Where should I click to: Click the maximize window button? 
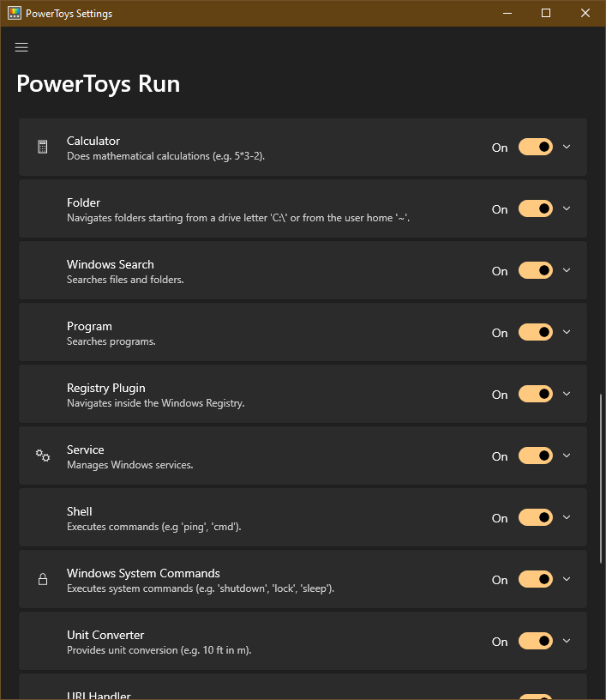(x=546, y=13)
